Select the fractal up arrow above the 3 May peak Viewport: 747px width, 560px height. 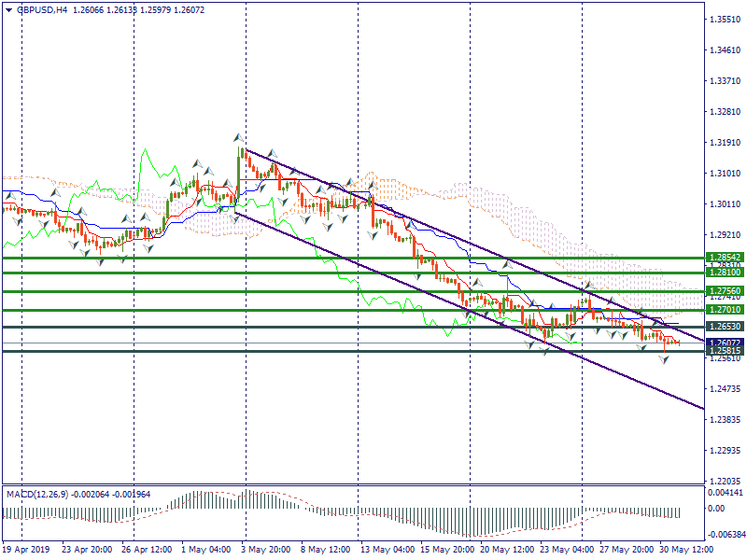(238, 138)
